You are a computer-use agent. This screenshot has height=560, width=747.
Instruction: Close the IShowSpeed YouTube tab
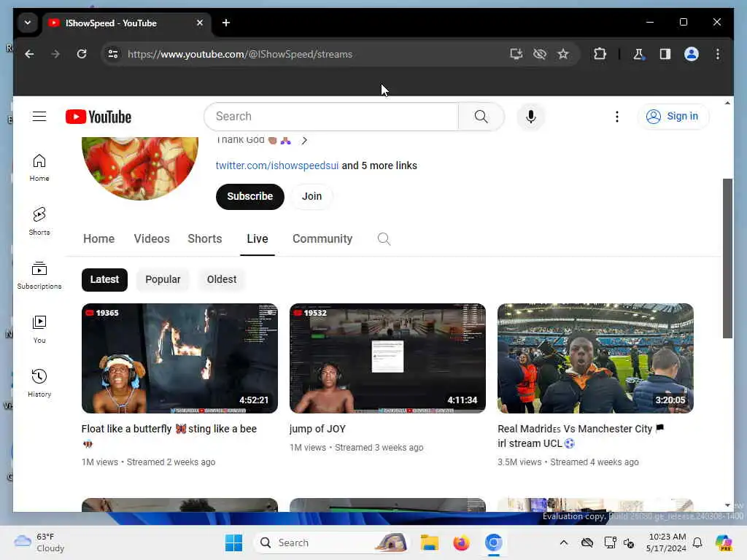point(200,23)
